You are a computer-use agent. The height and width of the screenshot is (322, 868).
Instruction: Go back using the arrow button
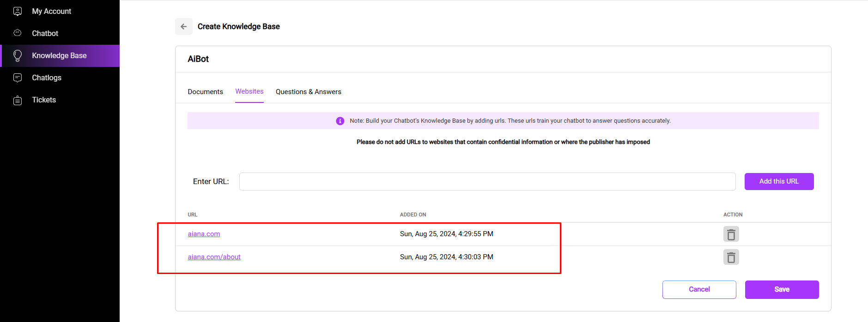[184, 27]
